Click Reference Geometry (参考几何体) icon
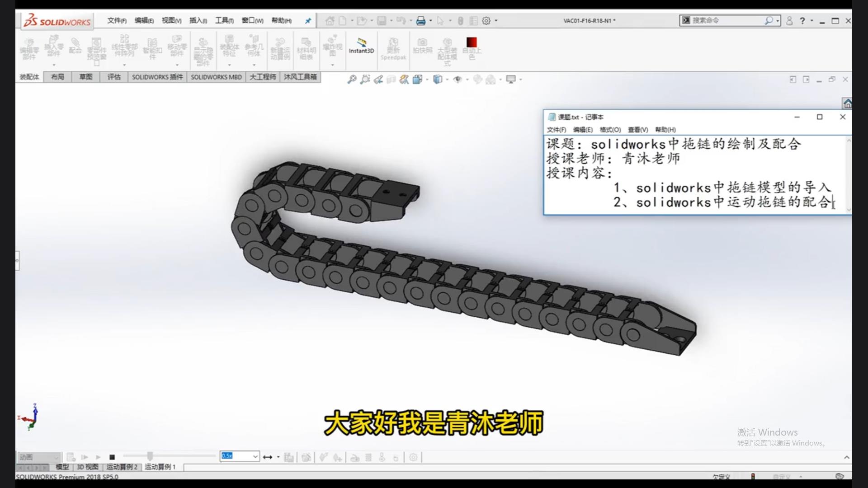The image size is (868, 488). point(254,46)
